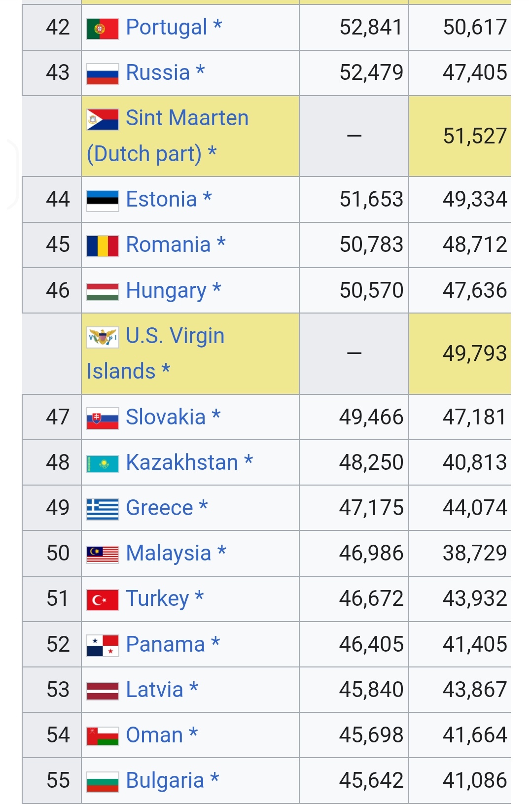Select the Romania flag icon
The width and height of the screenshot is (532, 804).
coord(103,246)
